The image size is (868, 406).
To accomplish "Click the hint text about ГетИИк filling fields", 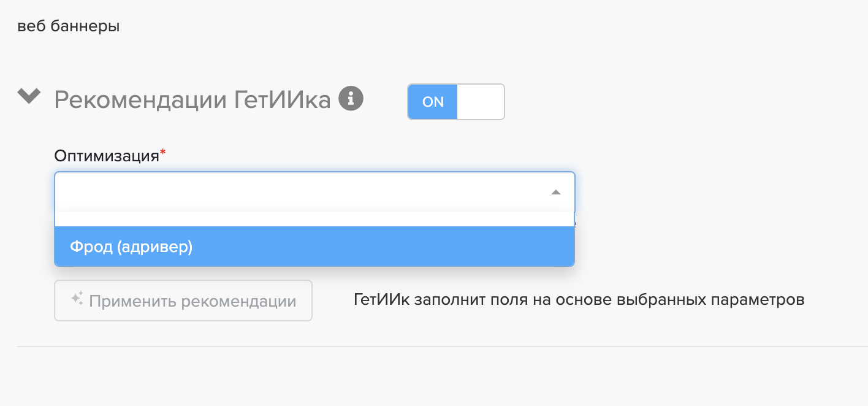I will pyautogui.click(x=579, y=301).
